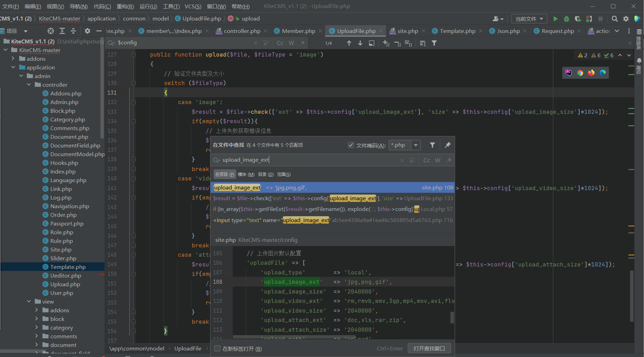Open UploadFile.php 133 search result
This screenshot has height=357, width=644.
coord(333,198)
